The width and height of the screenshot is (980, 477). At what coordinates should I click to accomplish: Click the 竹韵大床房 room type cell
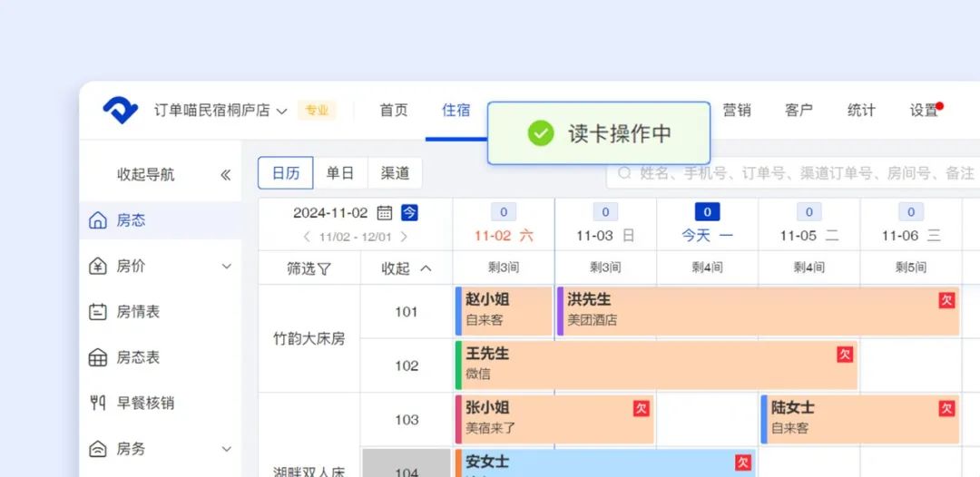click(x=309, y=339)
